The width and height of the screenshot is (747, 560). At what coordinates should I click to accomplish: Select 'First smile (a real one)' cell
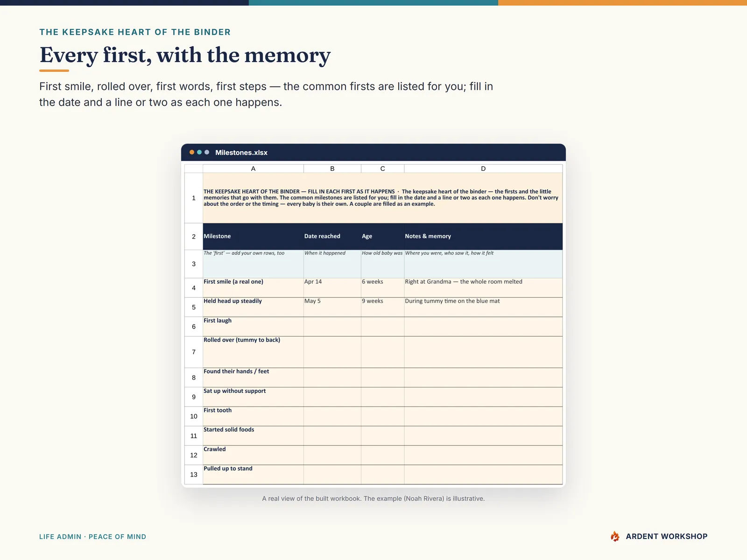coord(253,288)
